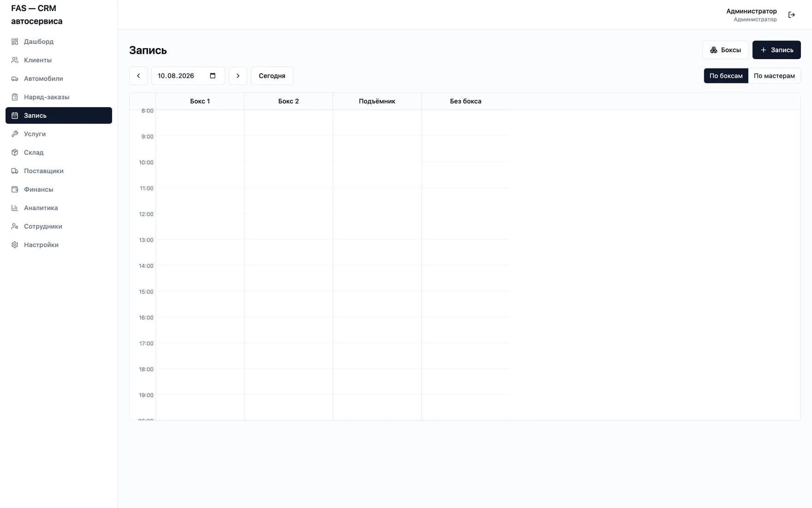Screen dimensions: 812x508
Task: Go to next day with right chevron
Action: [238, 76]
